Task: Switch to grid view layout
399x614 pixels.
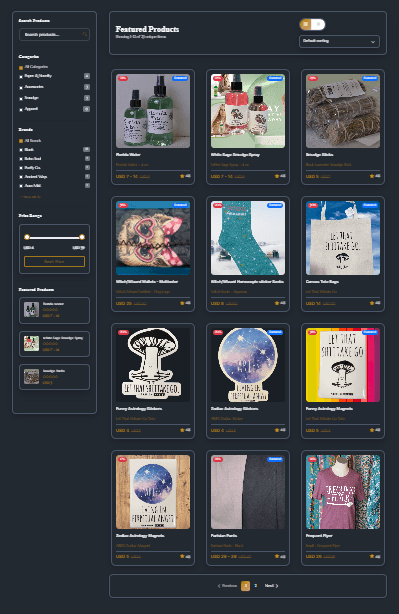Action: point(306,24)
